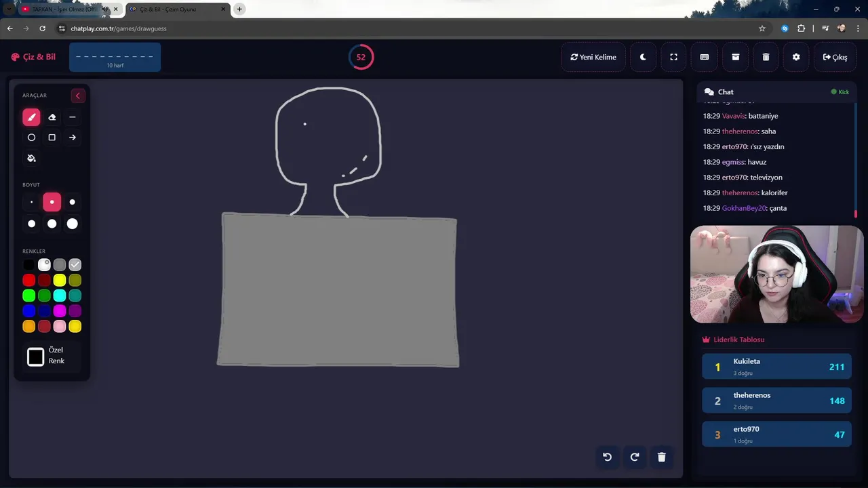Pick the yellow color swatch
Image resolution: width=868 pixels, height=488 pixels.
60,280
